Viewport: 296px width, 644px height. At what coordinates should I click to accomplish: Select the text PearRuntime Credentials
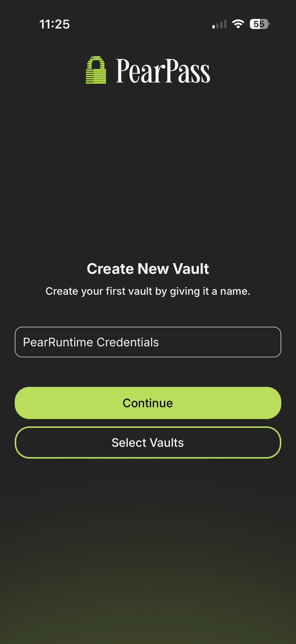coord(91,342)
